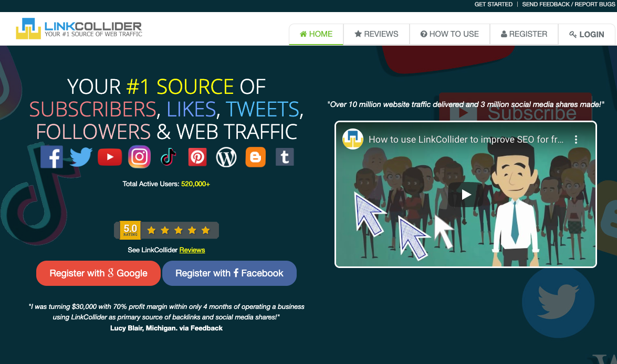Click the Blogger icon
The image size is (617, 364).
(256, 157)
